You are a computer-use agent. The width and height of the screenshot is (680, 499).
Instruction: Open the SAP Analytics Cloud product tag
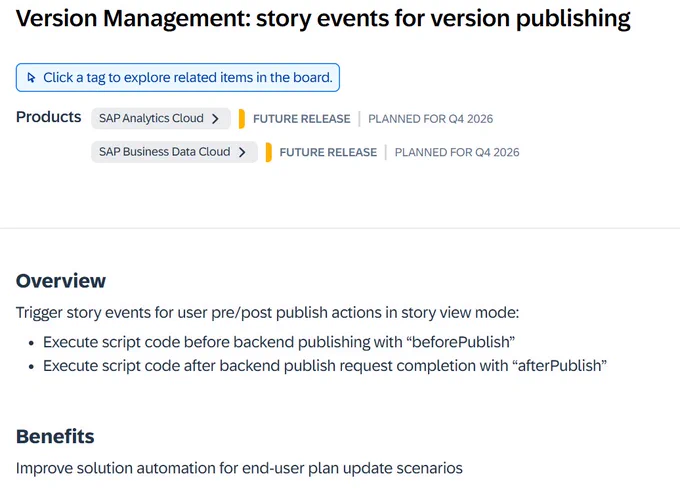(x=160, y=118)
